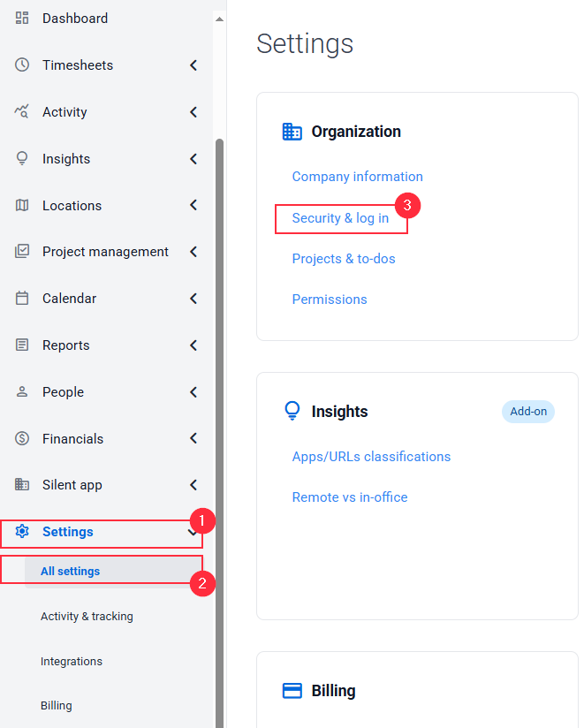Open Security & log in link

340,218
